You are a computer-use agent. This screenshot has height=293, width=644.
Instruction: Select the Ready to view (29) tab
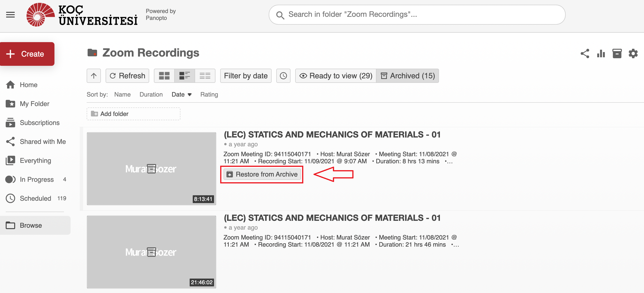coord(336,76)
